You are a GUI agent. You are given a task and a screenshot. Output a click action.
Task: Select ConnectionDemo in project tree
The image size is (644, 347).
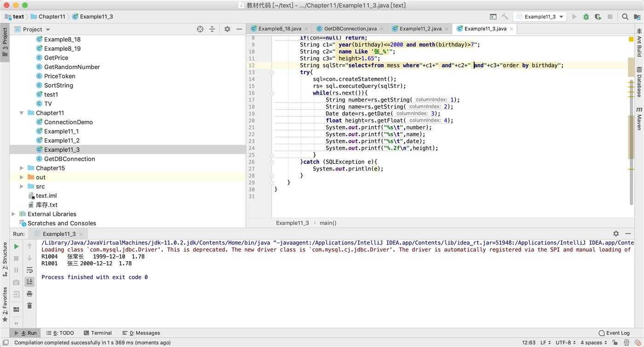pyautogui.click(x=69, y=122)
